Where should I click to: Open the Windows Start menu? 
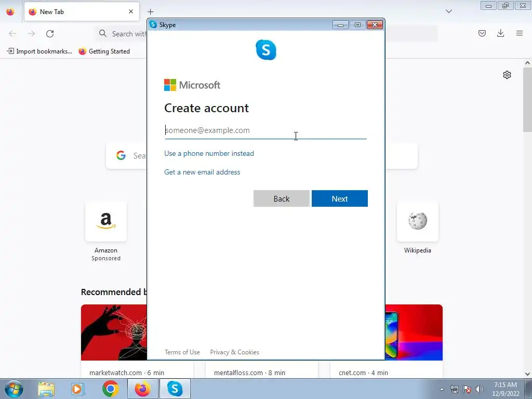point(14,389)
